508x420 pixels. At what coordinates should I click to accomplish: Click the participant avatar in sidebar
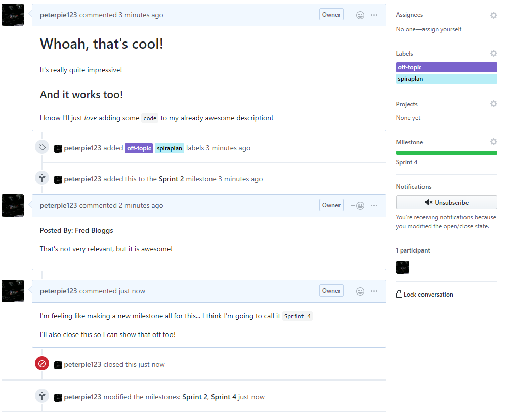(x=403, y=267)
